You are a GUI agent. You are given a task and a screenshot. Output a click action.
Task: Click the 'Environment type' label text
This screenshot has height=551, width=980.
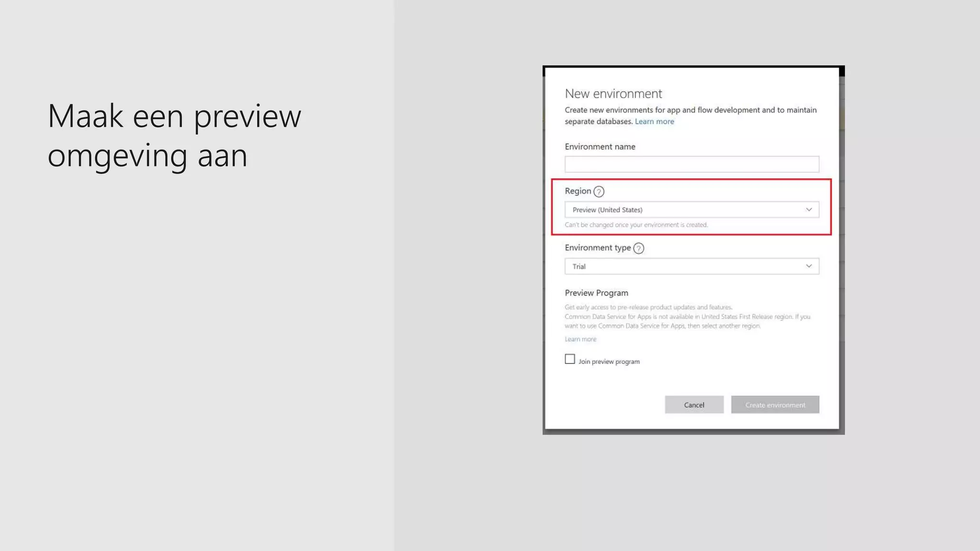[597, 248]
